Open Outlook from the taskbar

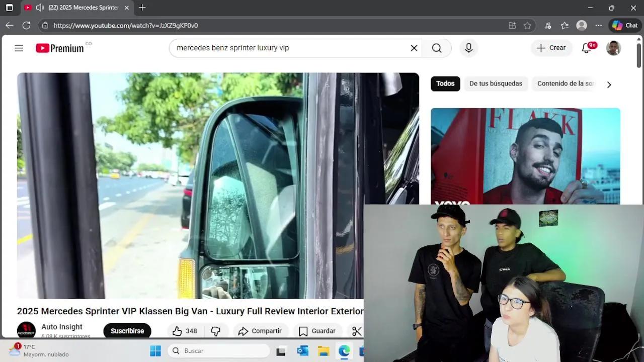pyautogui.click(x=302, y=351)
